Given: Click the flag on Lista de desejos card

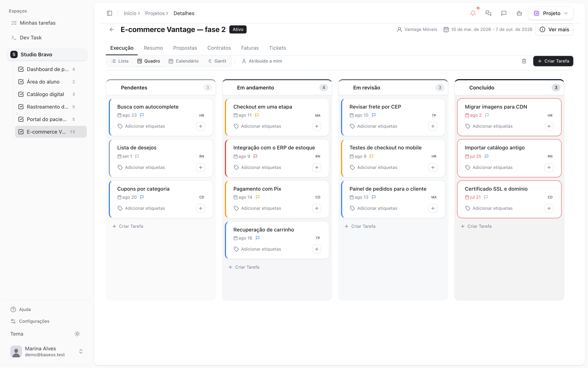Looking at the screenshot, I should pyautogui.click(x=137, y=156).
